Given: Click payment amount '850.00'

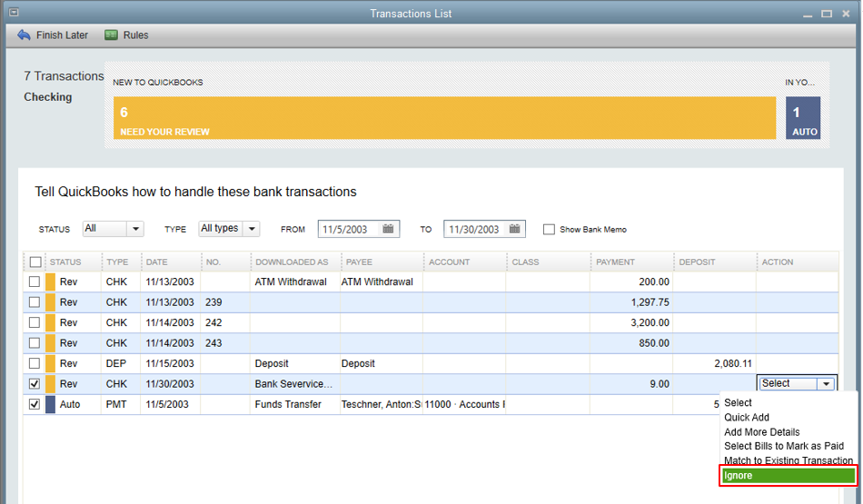Looking at the screenshot, I should [x=654, y=342].
